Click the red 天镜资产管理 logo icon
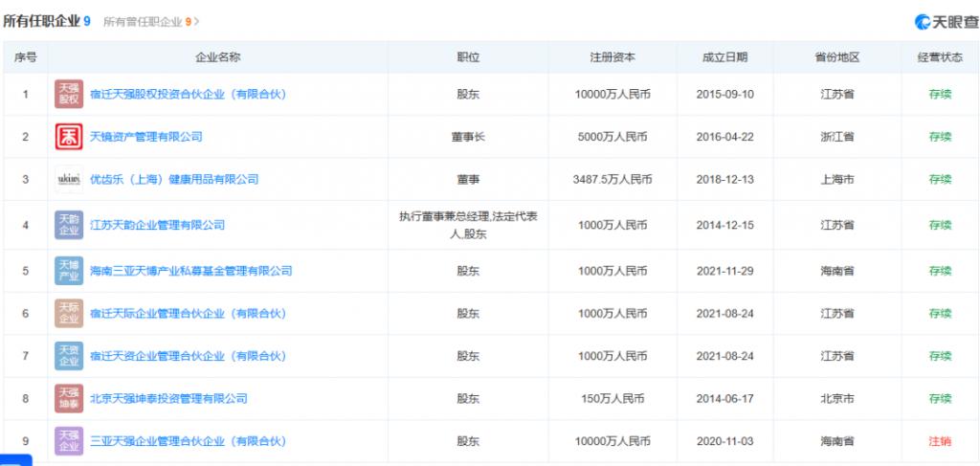 click(x=69, y=137)
